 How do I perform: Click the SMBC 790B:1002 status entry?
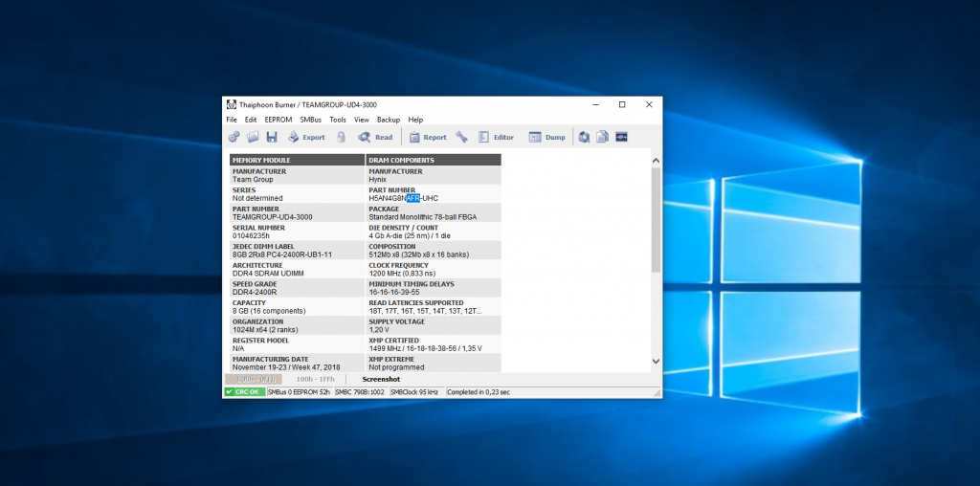point(361,392)
